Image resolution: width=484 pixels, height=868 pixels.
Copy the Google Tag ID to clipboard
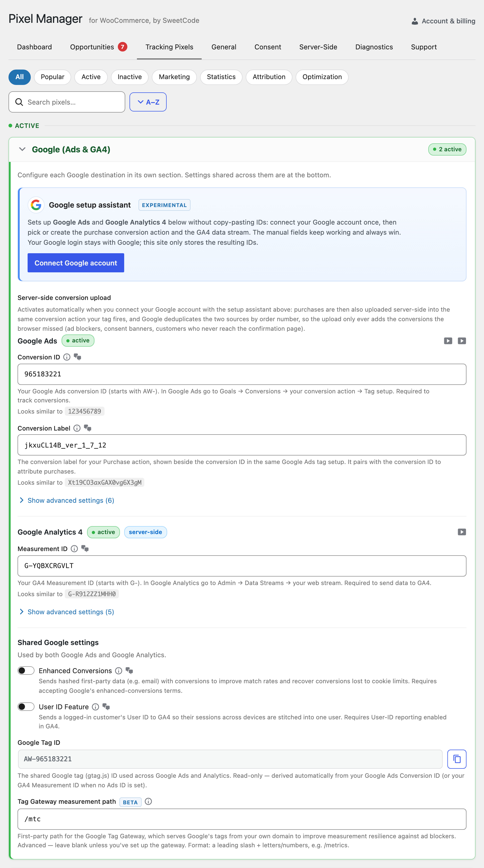456,759
